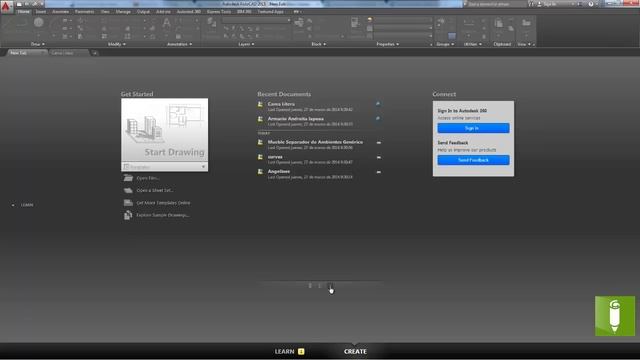640x360 pixels.
Task: Open the Templates dropdown under Start Drawing
Action: (164, 167)
